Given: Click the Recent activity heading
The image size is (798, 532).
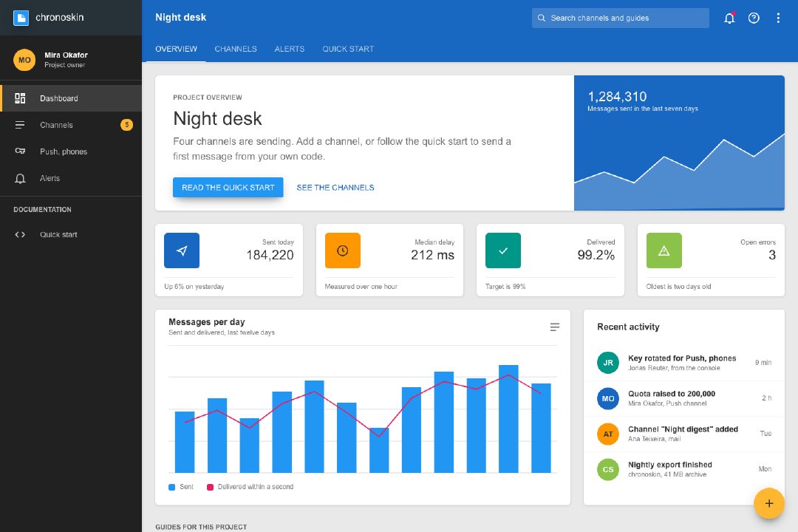Looking at the screenshot, I should coord(628,327).
